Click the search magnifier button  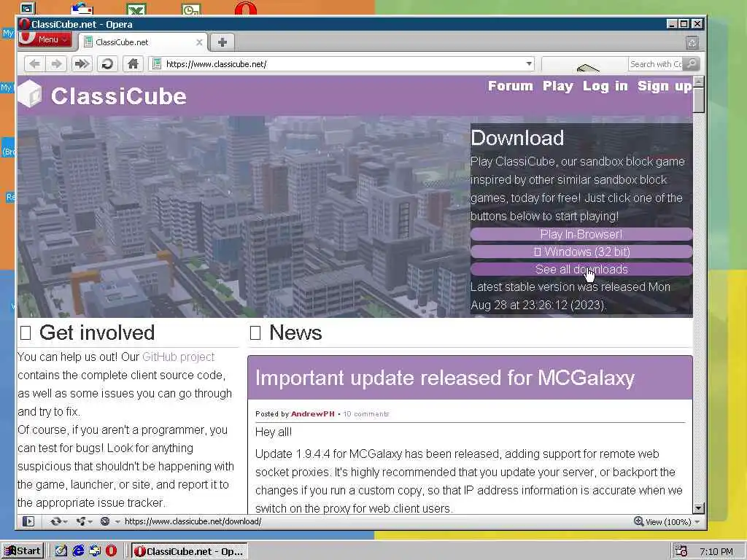click(692, 63)
